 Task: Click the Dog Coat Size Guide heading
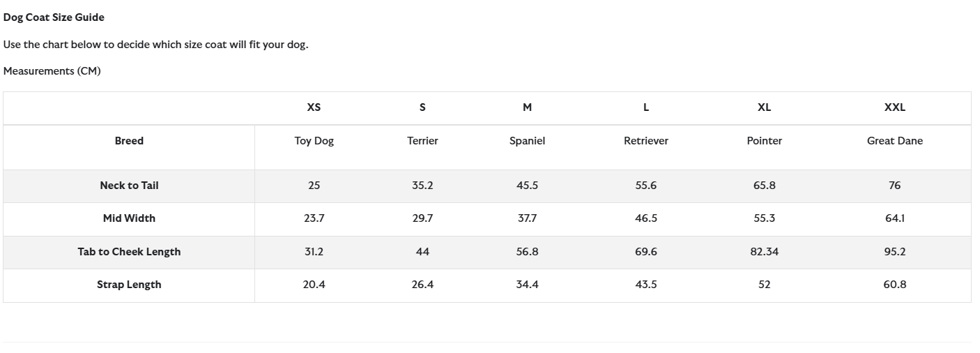(x=54, y=17)
